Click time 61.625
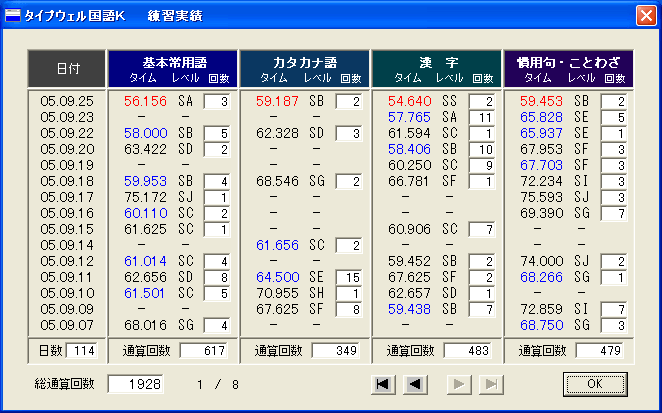 click(x=145, y=229)
